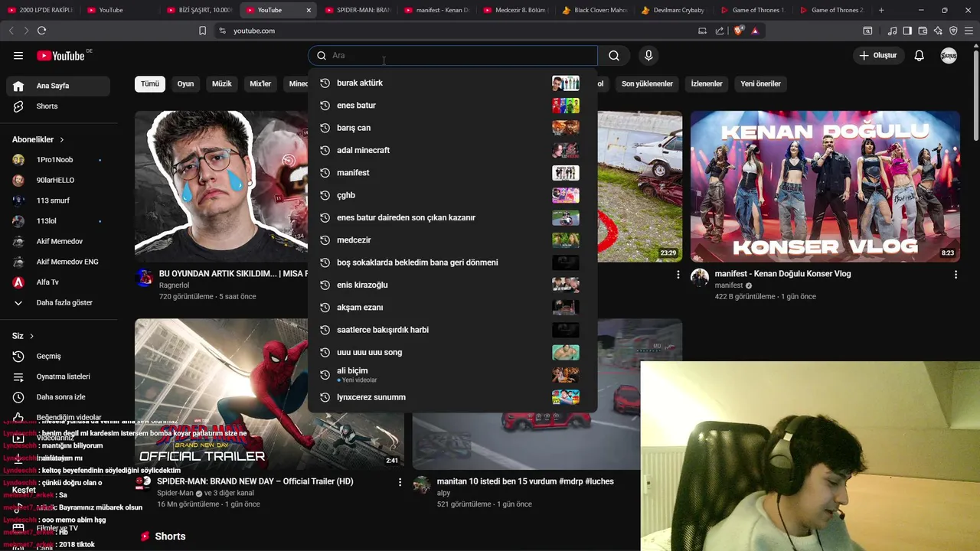Select the Müzik filter chip
This screenshot has height=551, width=980.
(x=222, y=83)
